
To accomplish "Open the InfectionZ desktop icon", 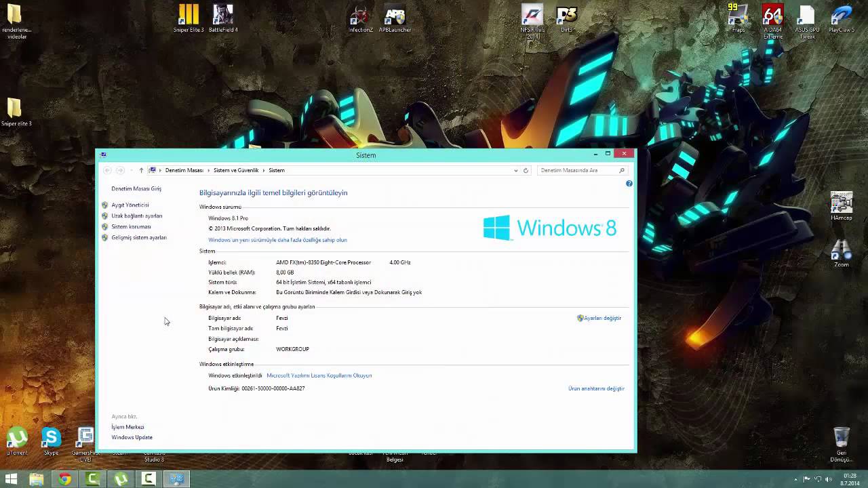I will pyautogui.click(x=360, y=18).
